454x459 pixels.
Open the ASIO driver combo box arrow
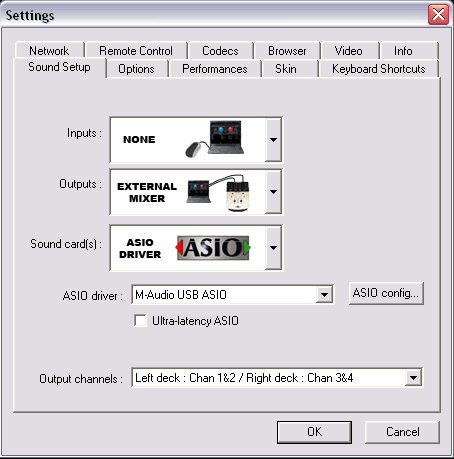point(324,295)
